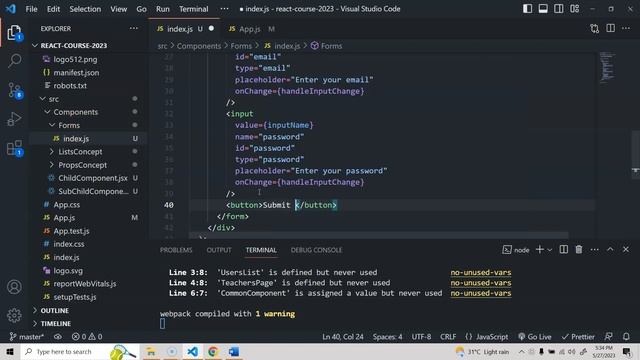Change indentation via Spaces: 4
This screenshot has width=640, height=360.
coord(387,337)
